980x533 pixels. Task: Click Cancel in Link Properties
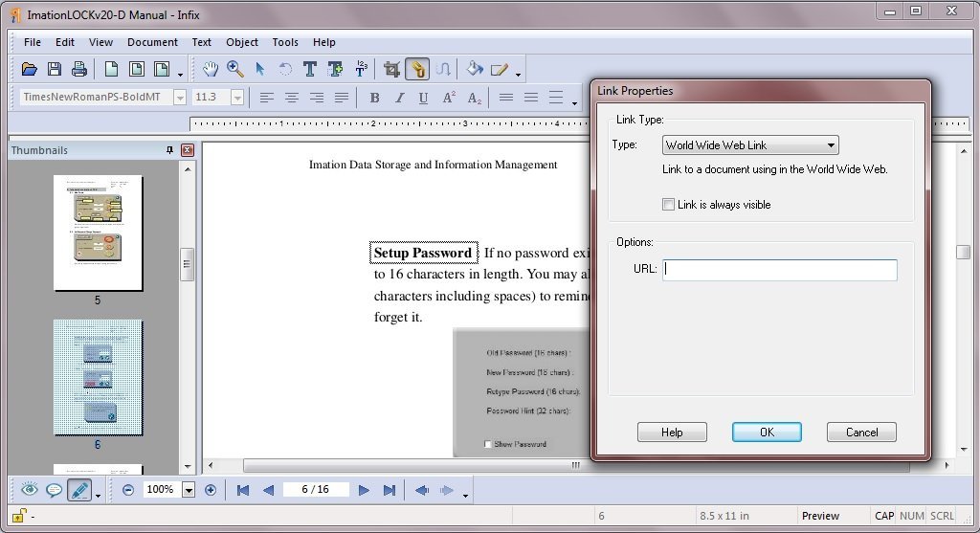(862, 432)
